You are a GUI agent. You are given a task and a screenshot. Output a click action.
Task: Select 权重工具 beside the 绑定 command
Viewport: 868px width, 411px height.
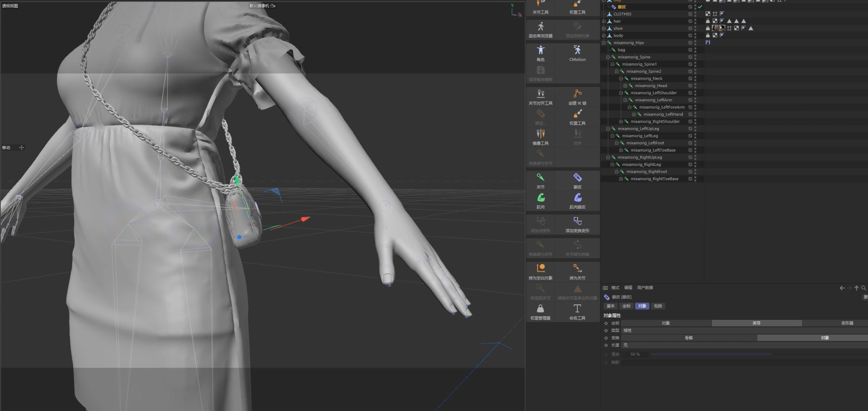click(577, 117)
